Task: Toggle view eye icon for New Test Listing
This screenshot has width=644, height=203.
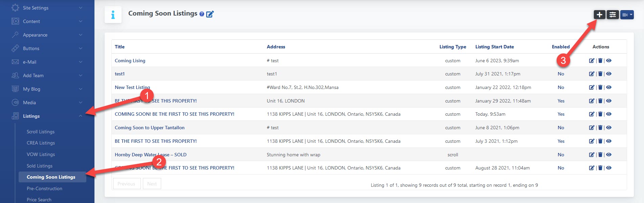Action: [x=609, y=87]
